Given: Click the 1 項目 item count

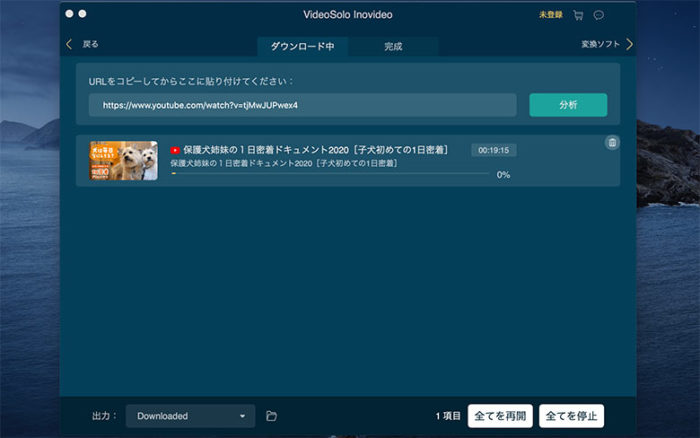Looking at the screenshot, I should click(448, 416).
